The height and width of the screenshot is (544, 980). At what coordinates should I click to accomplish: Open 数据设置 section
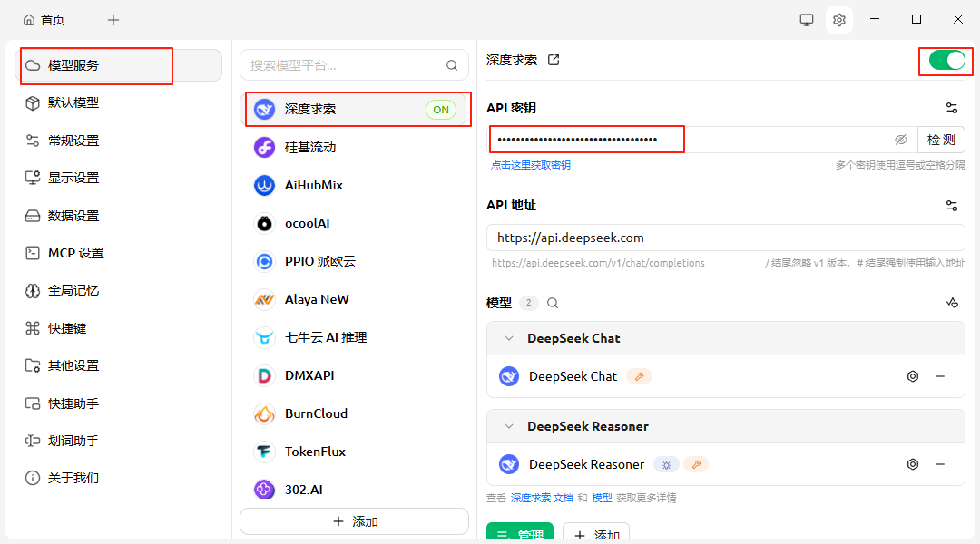point(118,216)
